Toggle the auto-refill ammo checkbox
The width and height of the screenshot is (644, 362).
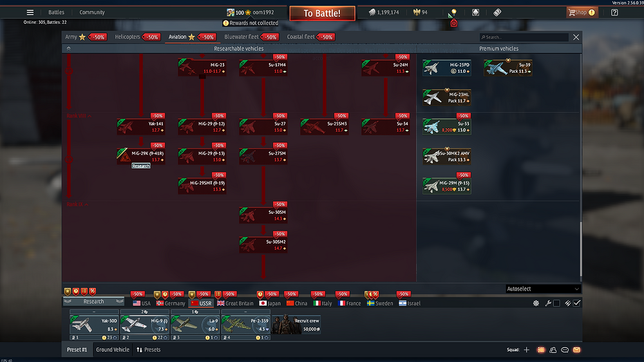pos(576,303)
